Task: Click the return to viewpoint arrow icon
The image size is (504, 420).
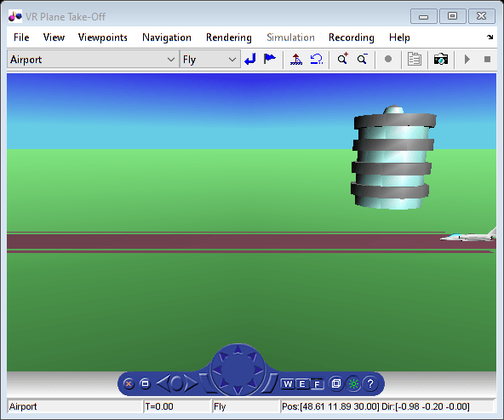Action: point(249,59)
